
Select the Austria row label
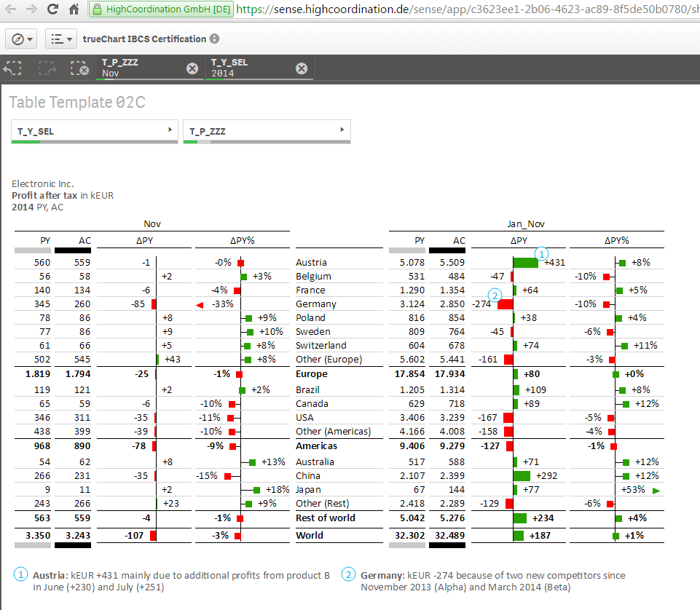pos(311,262)
